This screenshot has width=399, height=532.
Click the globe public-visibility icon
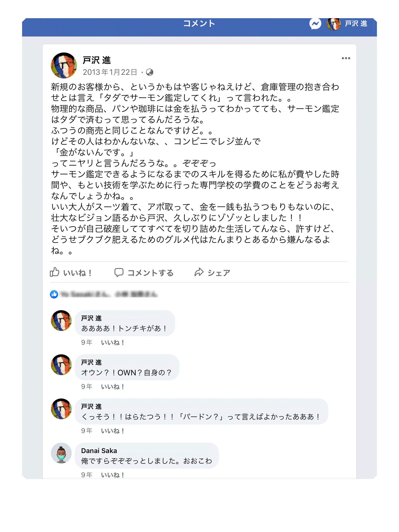[x=150, y=72]
